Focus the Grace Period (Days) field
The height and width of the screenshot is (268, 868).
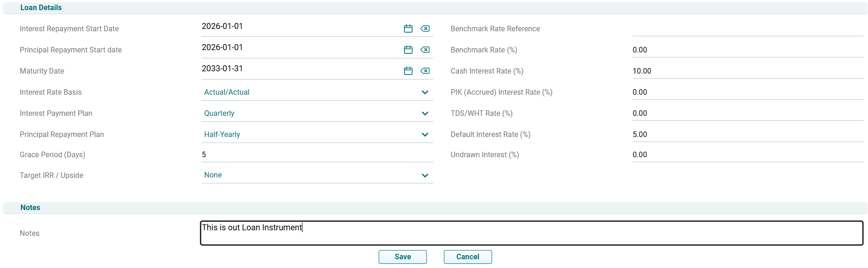[x=317, y=155]
